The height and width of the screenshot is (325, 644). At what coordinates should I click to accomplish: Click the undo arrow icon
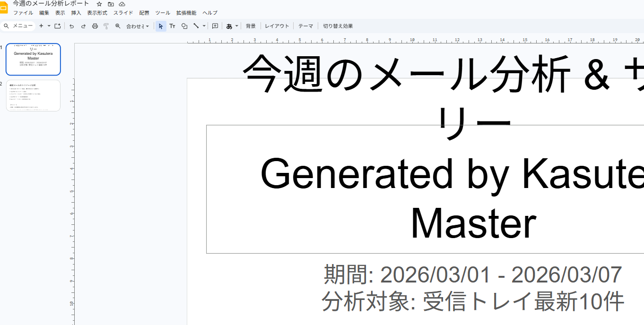click(x=72, y=26)
